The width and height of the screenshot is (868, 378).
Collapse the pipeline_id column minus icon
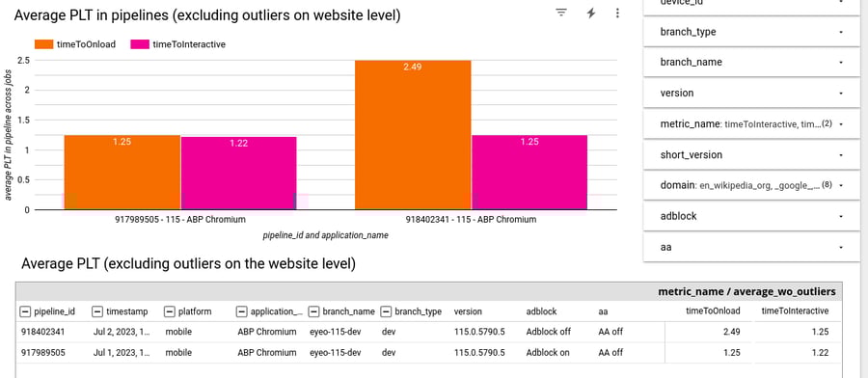pos(25,311)
